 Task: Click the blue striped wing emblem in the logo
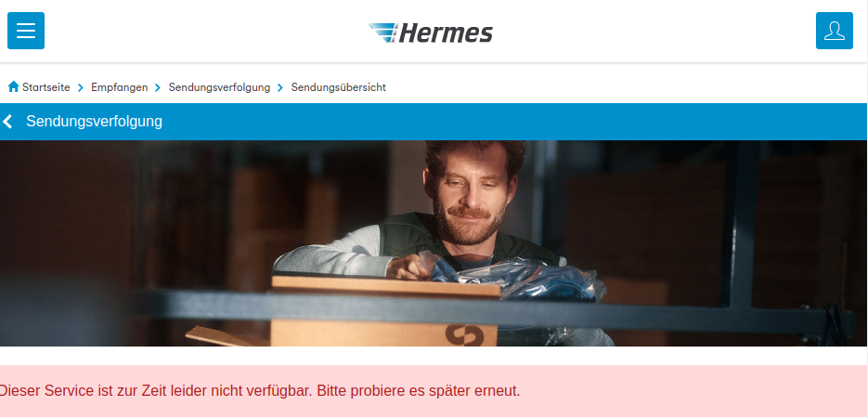click(382, 33)
